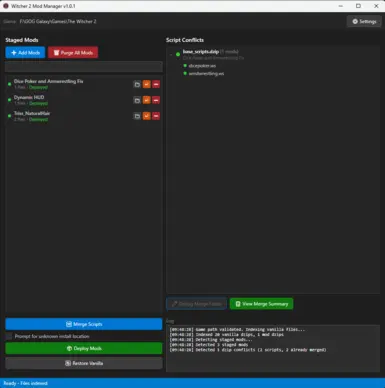Click log line 'Detected 3 staged mods'
The width and height of the screenshot is (385, 388).
(x=209, y=345)
